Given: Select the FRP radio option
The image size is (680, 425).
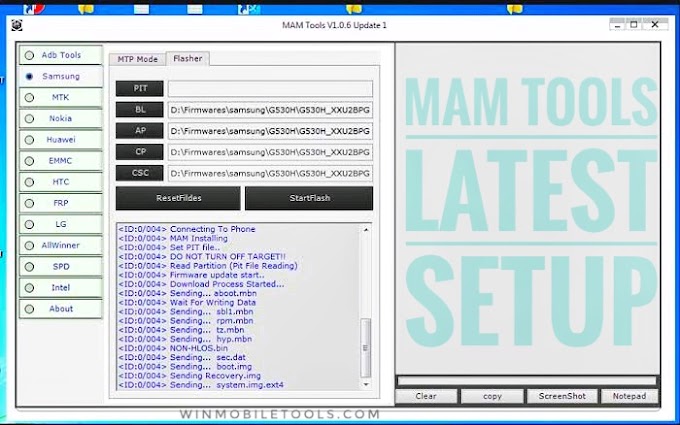Looking at the screenshot, I should click(60, 203).
